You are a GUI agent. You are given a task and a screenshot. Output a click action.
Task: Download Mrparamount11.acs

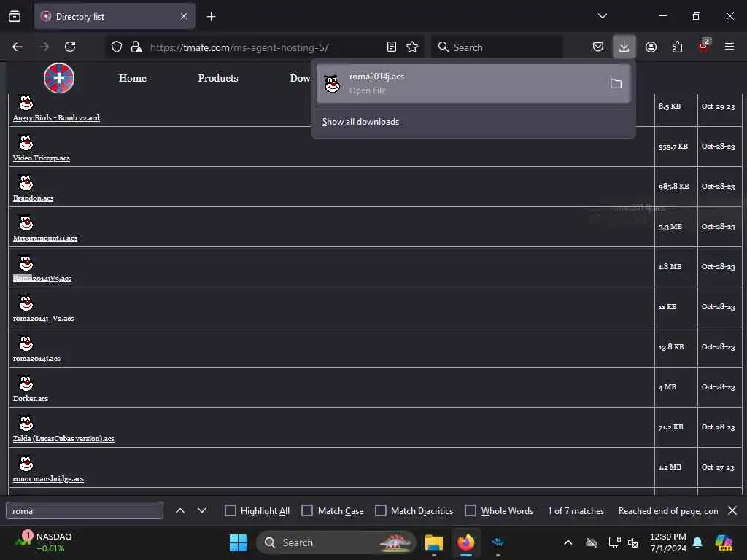pyautogui.click(x=45, y=238)
